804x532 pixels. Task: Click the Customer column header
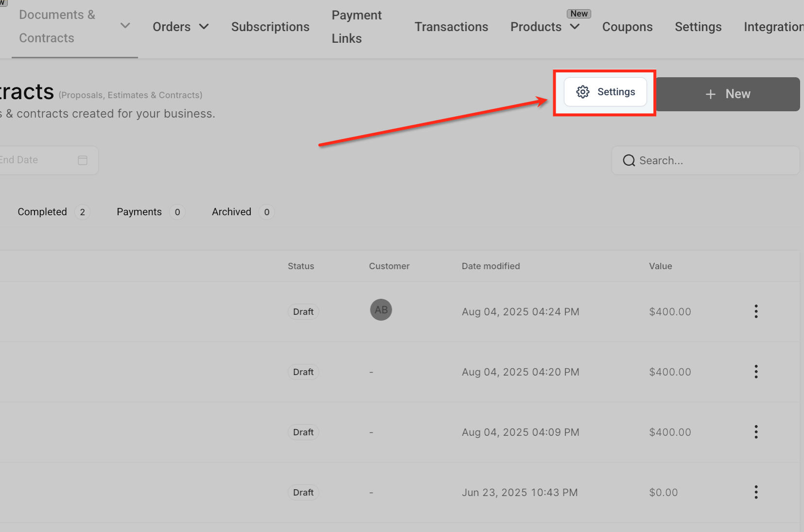(x=389, y=266)
